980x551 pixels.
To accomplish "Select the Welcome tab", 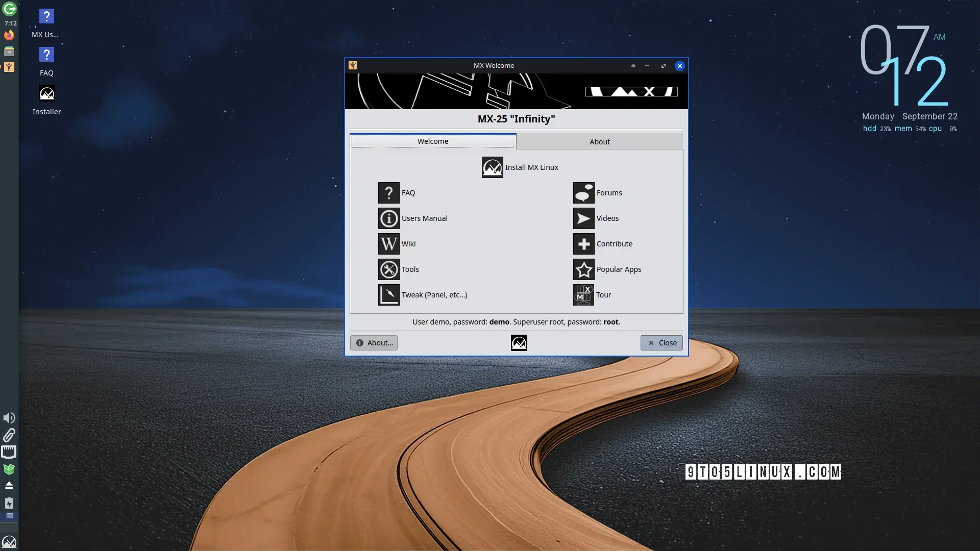I will click(x=433, y=141).
